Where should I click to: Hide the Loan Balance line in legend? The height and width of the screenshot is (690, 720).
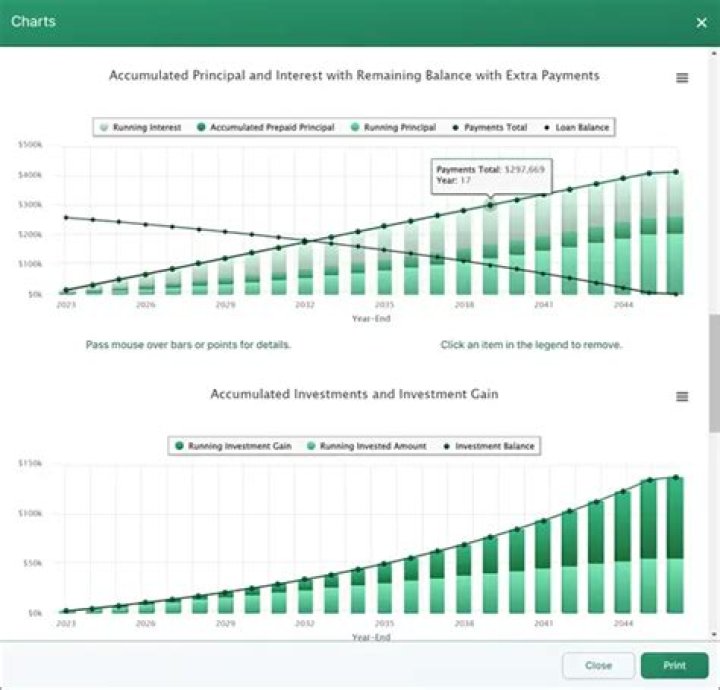click(x=576, y=128)
